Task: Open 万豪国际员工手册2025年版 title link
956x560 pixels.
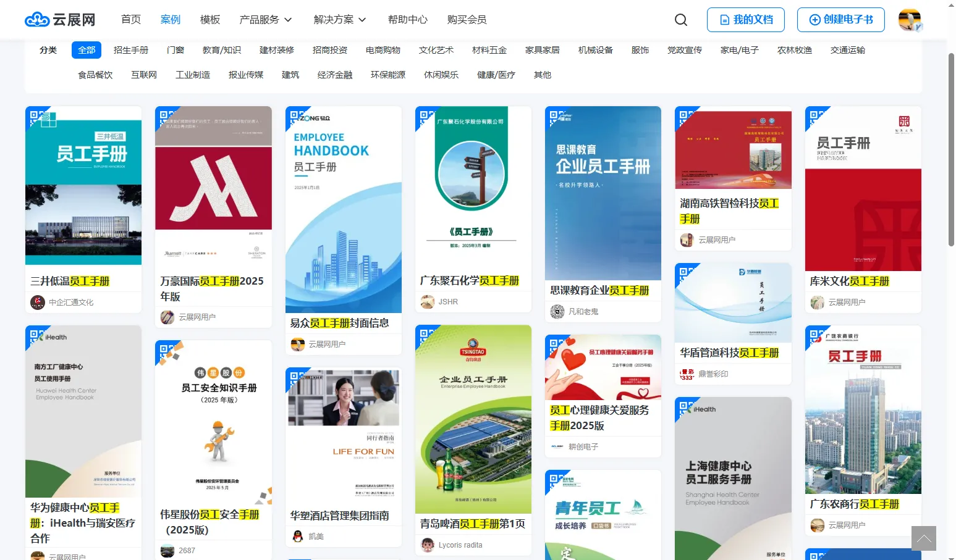Action: tap(212, 289)
